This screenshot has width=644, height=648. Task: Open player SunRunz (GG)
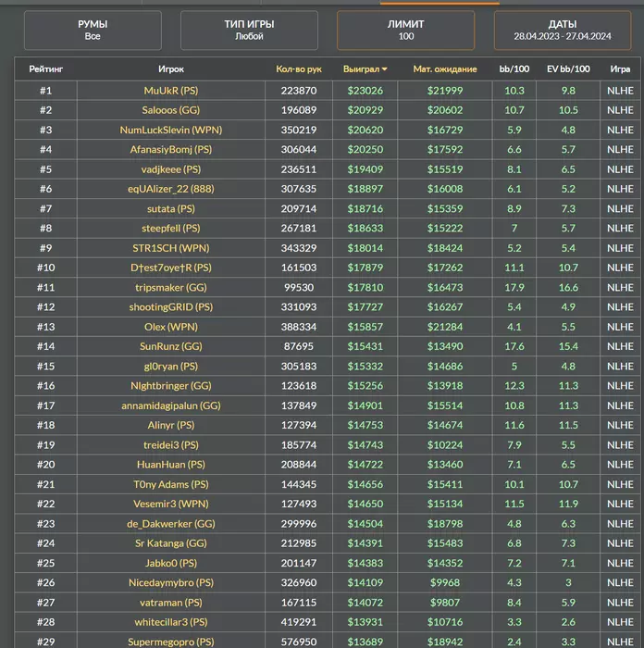point(171,346)
